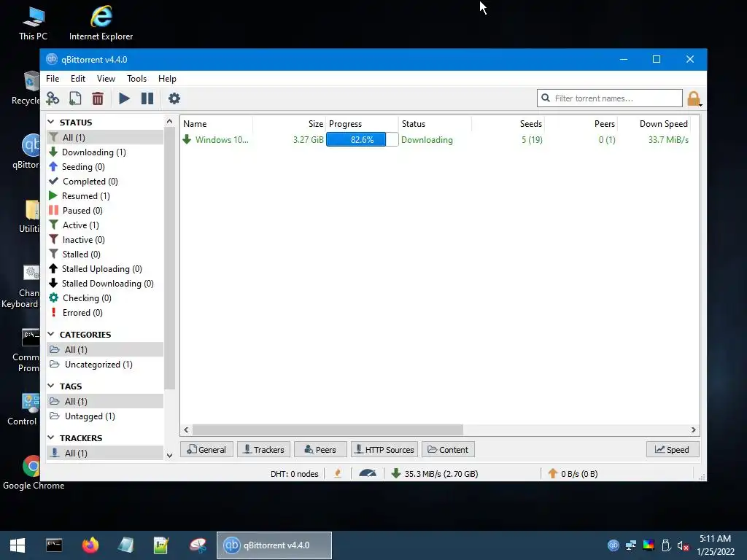This screenshot has height=560, width=747.
Task: Click the torrent list scroll right arrow
Action: pyautogui.click(x=693, y=430)
